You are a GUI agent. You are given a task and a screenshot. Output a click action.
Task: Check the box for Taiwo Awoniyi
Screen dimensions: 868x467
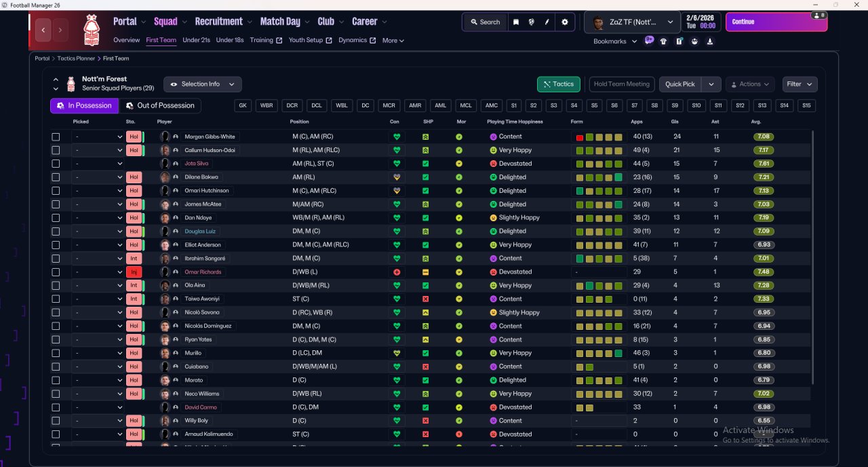click(56, 299)
